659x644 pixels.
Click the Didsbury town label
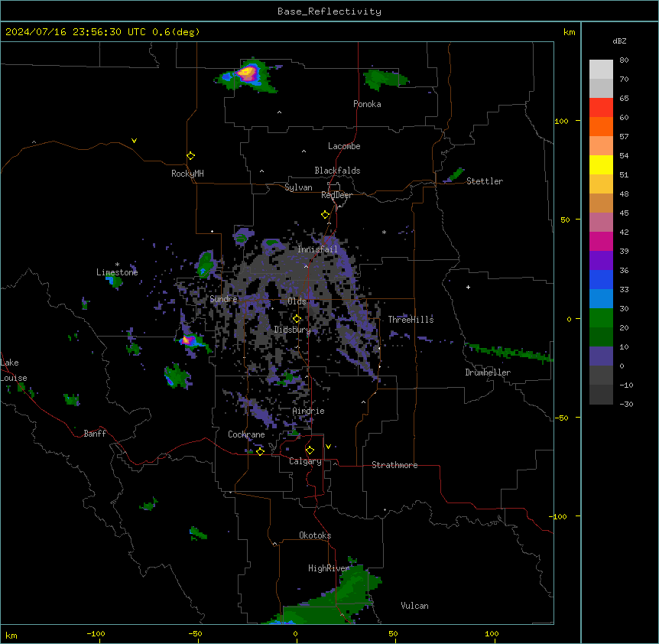(x=293, y=330)
